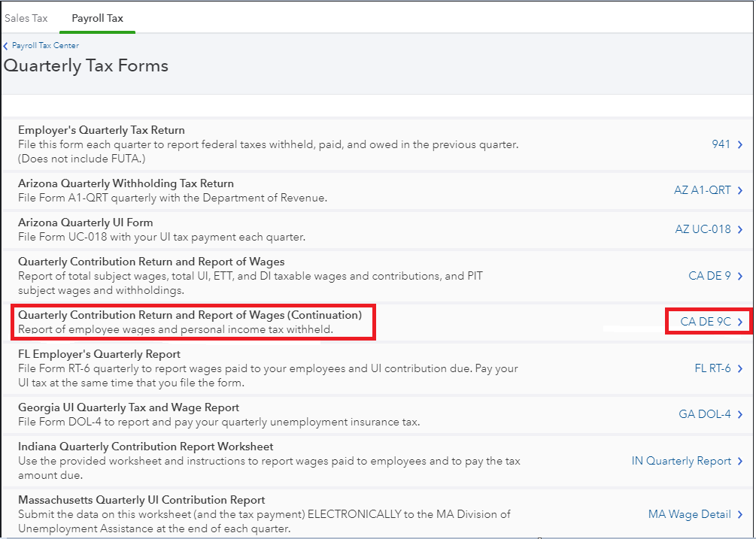Click the chevron next to 941

(740, 144)
